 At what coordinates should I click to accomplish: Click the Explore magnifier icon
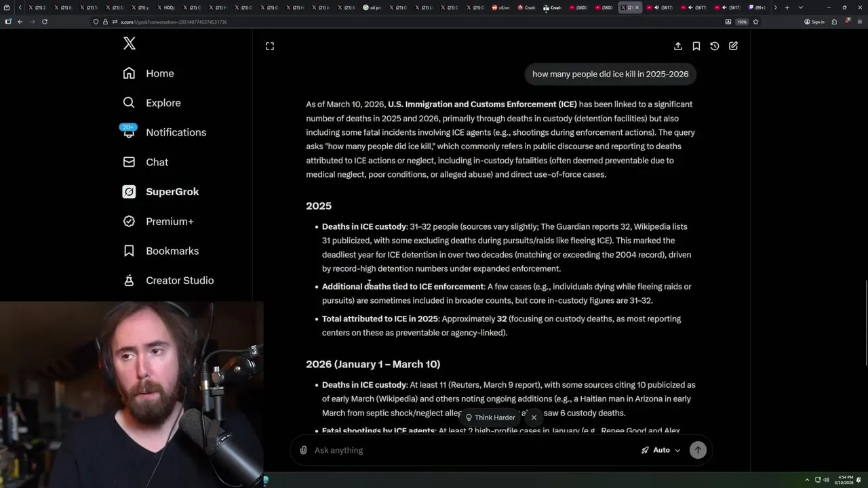pos(129,103)
